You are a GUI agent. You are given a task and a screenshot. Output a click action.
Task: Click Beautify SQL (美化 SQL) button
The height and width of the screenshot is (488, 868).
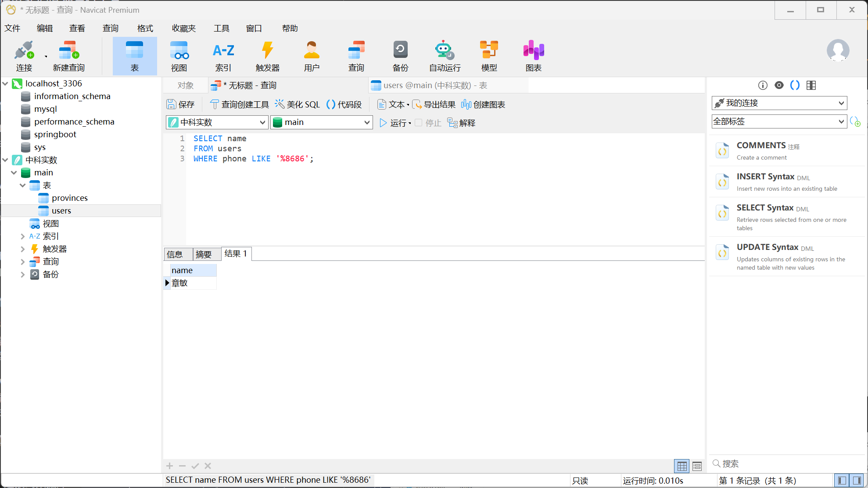[x=298, y=104]
